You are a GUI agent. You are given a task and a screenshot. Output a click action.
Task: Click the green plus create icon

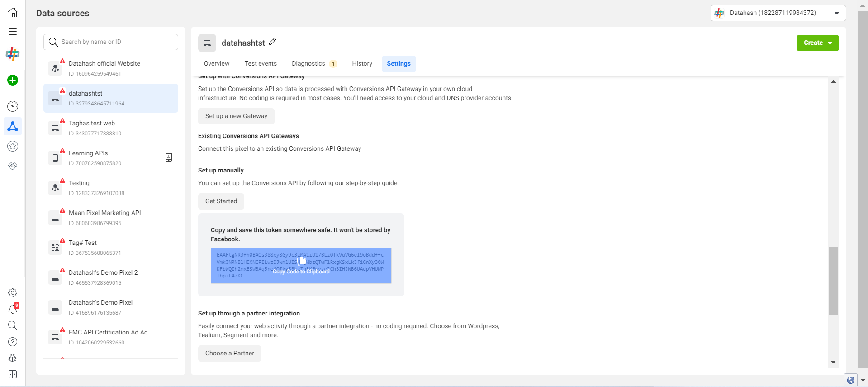coord(13,80)
